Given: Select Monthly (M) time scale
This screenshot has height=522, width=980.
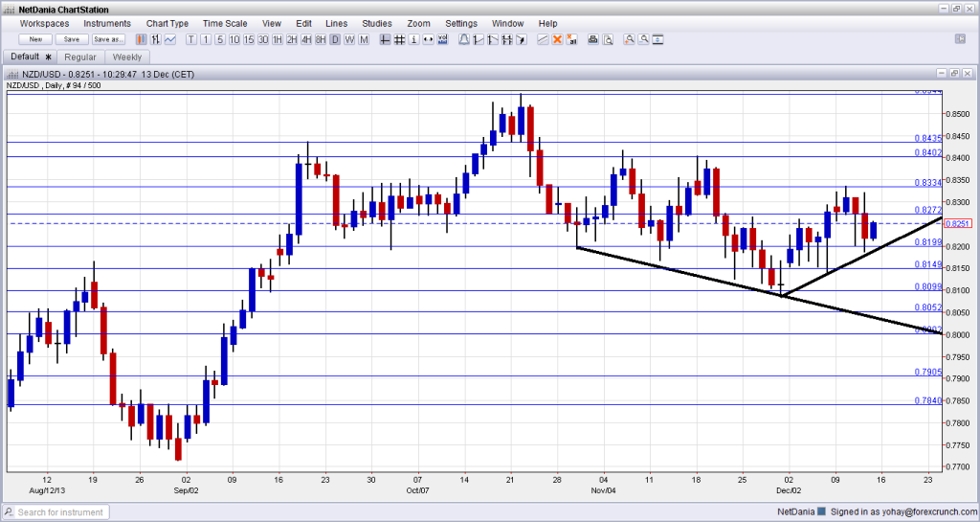Looking at the screenshot, I should (x=364, y=39).
